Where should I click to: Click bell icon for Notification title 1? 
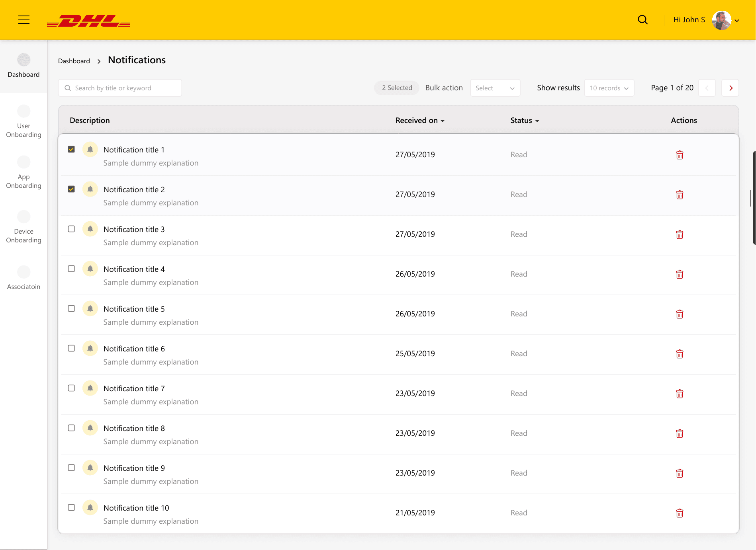(90, 149)
